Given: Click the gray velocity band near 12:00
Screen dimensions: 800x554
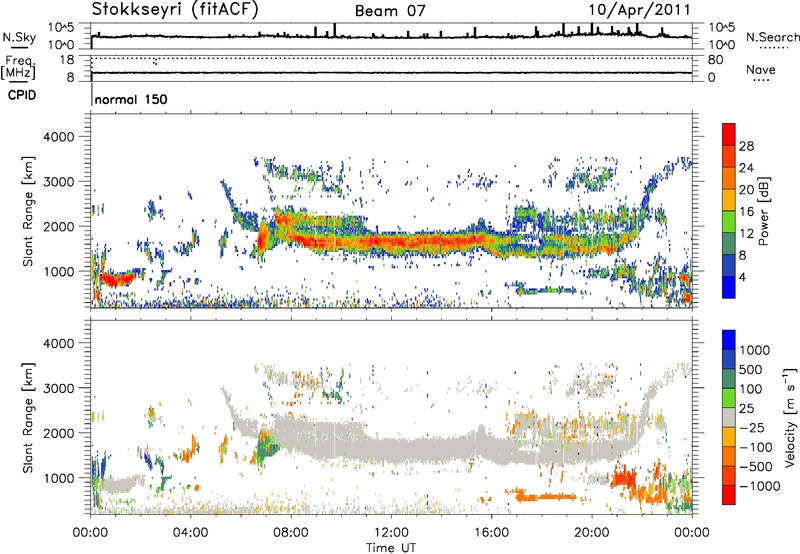Looking at the screenshot, I should pyautogui.click(x=391, y=450).
